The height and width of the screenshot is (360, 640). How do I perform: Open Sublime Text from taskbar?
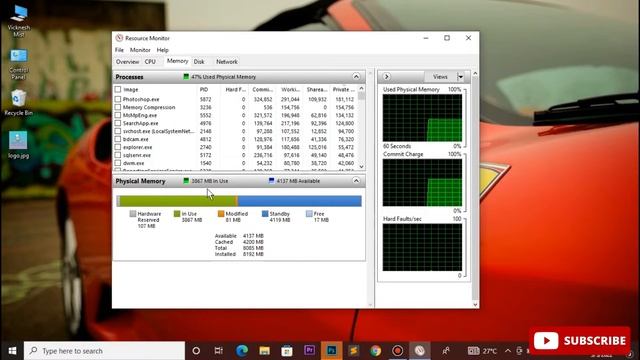(353, 351)
